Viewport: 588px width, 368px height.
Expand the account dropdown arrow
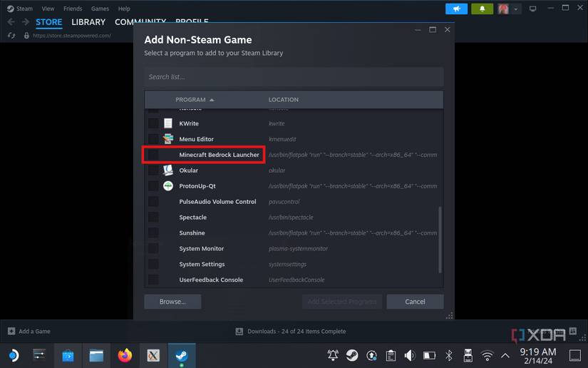(516, 9)
